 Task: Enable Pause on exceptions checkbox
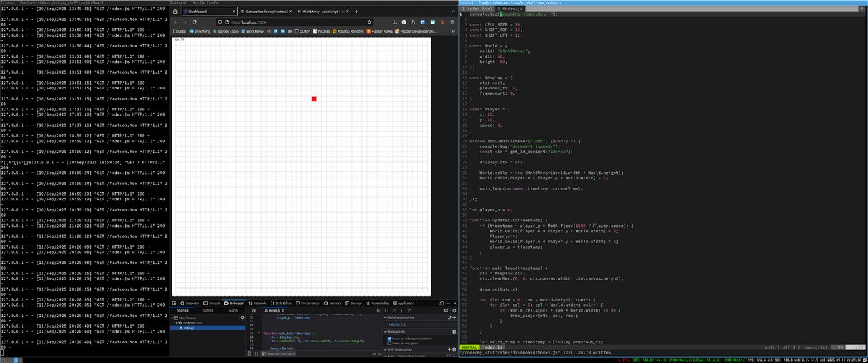click(389, 343)
